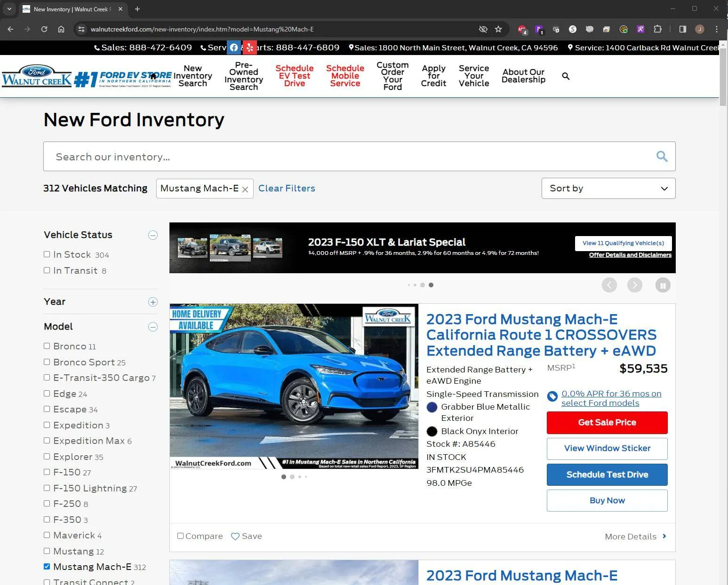This screenshot has width=728, height=585.
Task: Click the Walnut Creek Ford logo
Action: click(x=37, y=76)
